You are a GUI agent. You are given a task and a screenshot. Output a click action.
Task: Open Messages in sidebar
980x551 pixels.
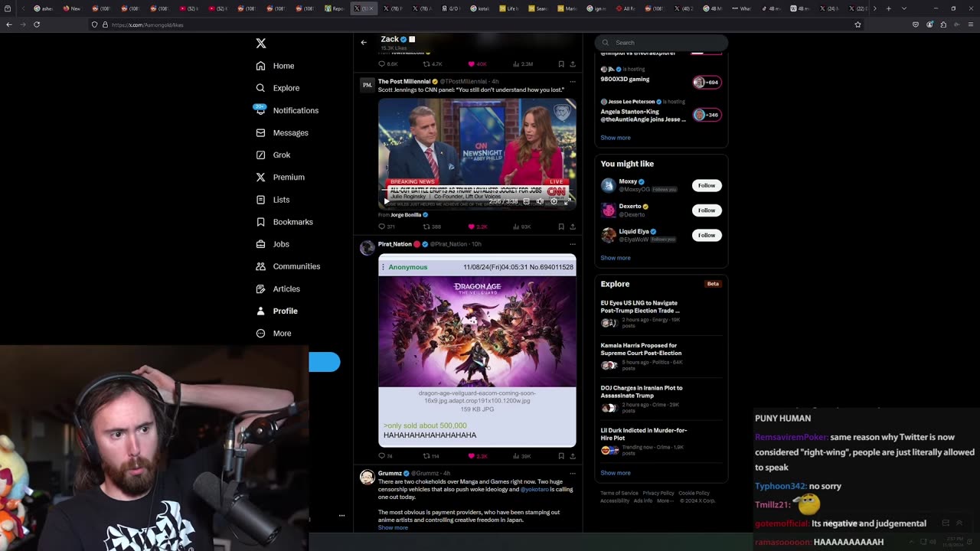click(x=283, y=132)
